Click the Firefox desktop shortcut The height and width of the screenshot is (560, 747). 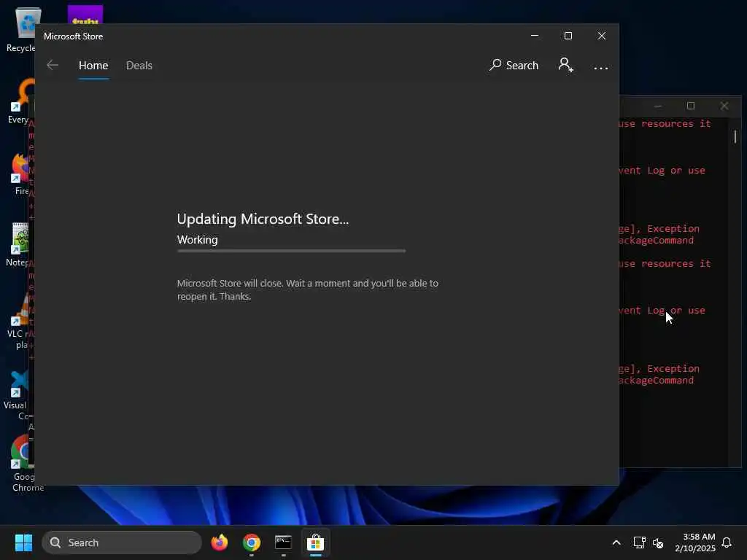pyautogui.click(x=21, y=174)
